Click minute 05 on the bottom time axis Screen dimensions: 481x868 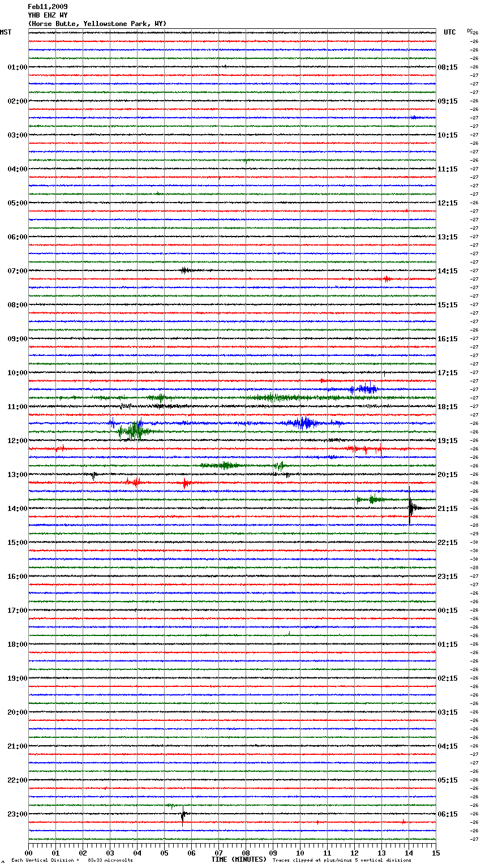(x=164, y=853)
